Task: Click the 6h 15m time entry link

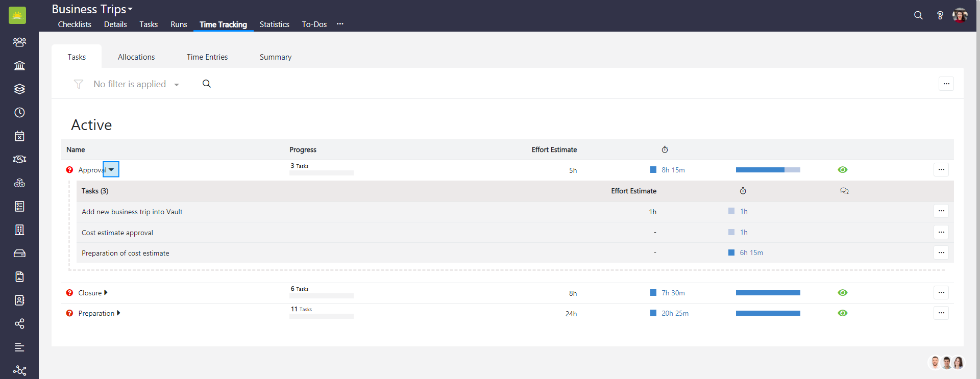Action: click(751, 253)
